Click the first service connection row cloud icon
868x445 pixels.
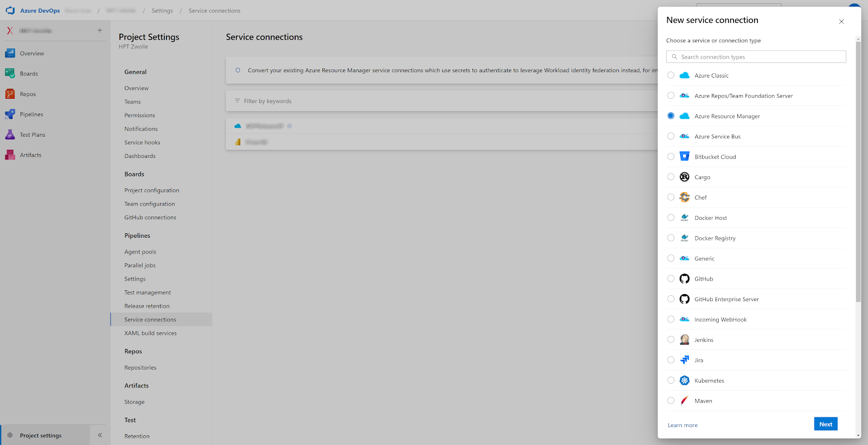[238, 126]
